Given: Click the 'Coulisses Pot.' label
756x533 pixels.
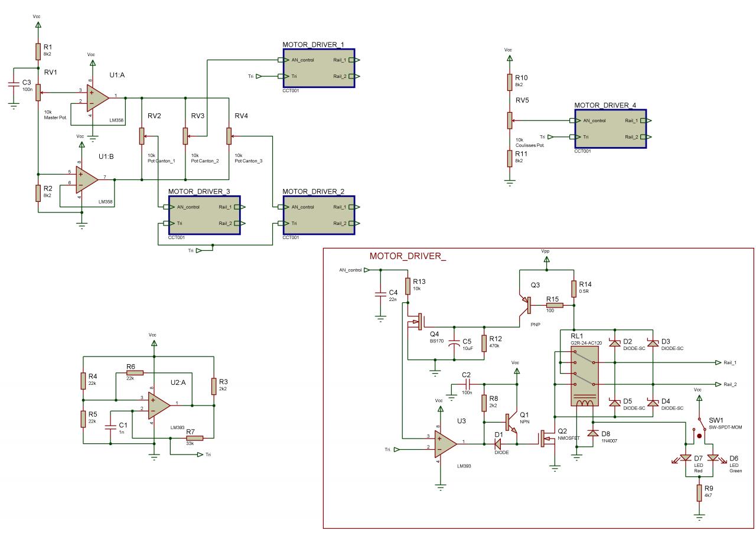Looking at the screenshot, I should pyautogui.click(x=530, y=144).
